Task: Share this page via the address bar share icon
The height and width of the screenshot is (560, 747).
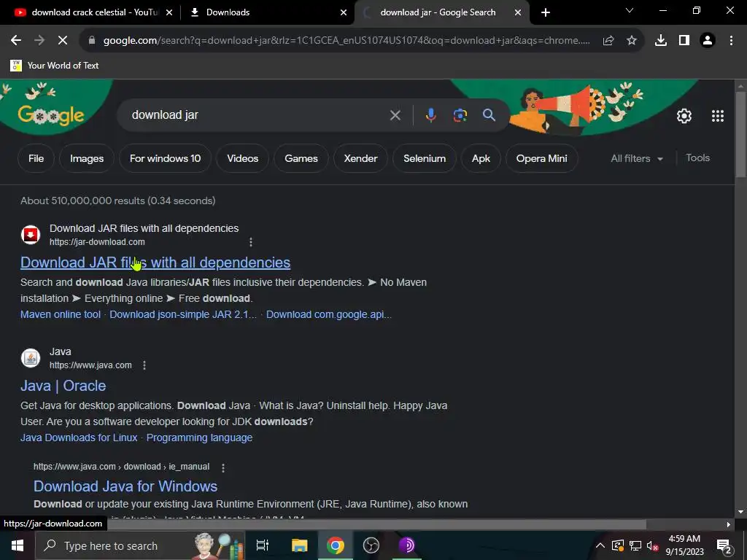Action: point(608,41)
